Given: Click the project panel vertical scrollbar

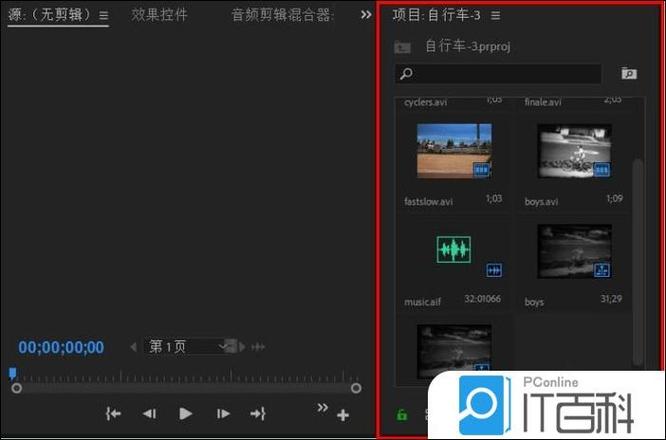Looking at the screenshot, I should point(637,261).
